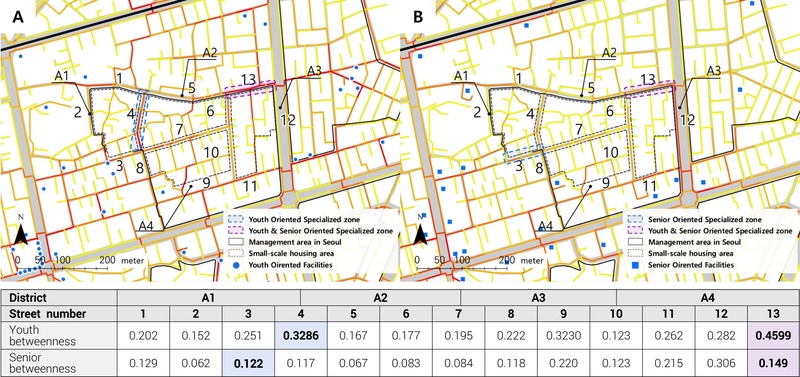
Task: Select the senior value 0.215
Action: [x=669, y=363]
